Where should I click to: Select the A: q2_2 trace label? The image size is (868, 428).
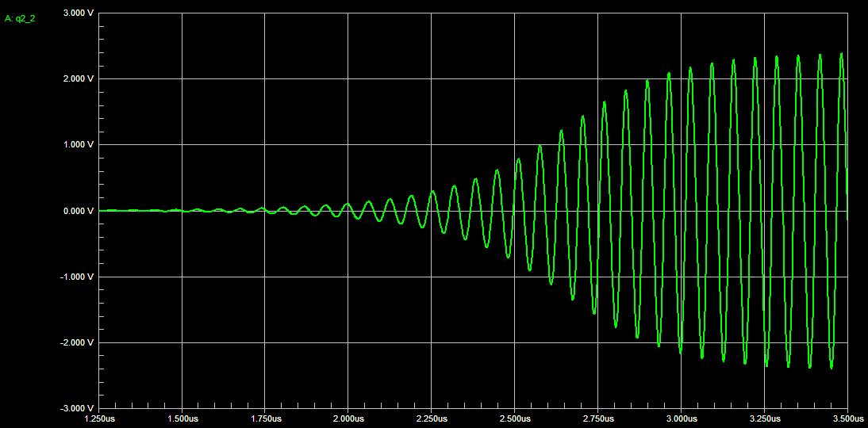tap(20, 19)
